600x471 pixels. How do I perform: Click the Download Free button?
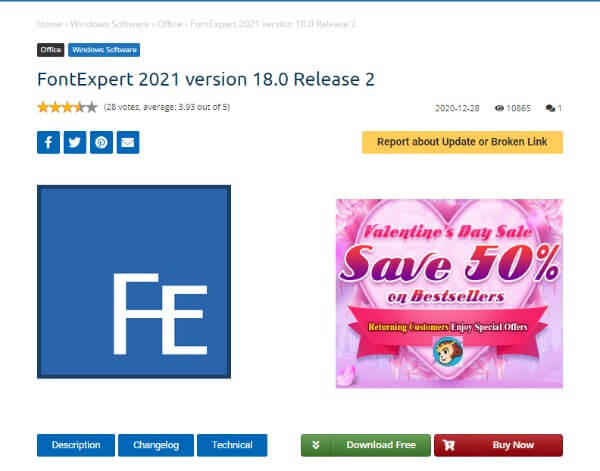pyautogui.click(x=366, y=445)
